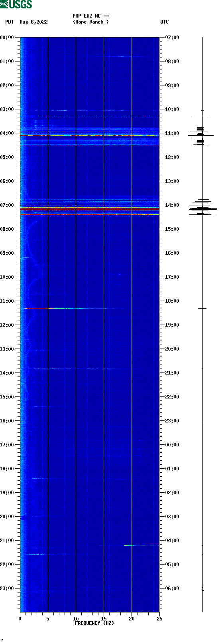The width and height of the screenshot is (220, 644).
Task: Click the 03:00 PDT time label
Action: (7, 109)
